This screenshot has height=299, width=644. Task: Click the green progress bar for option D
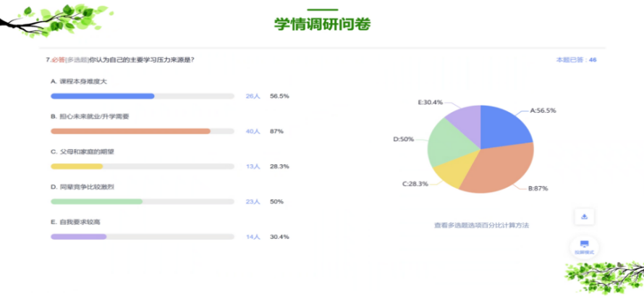click(x=96, y=201)
